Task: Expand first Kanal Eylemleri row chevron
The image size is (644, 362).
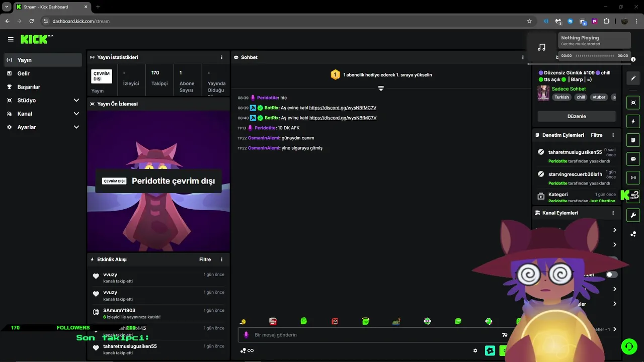Action: 614,230
